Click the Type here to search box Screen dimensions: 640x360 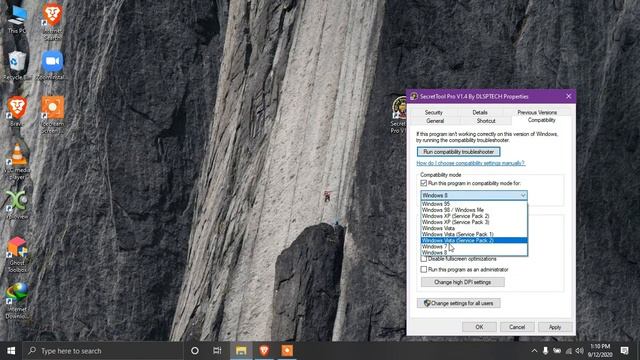[103, 351]
